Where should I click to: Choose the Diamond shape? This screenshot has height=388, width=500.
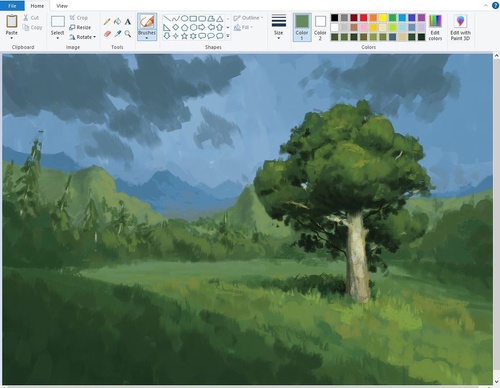176,27
